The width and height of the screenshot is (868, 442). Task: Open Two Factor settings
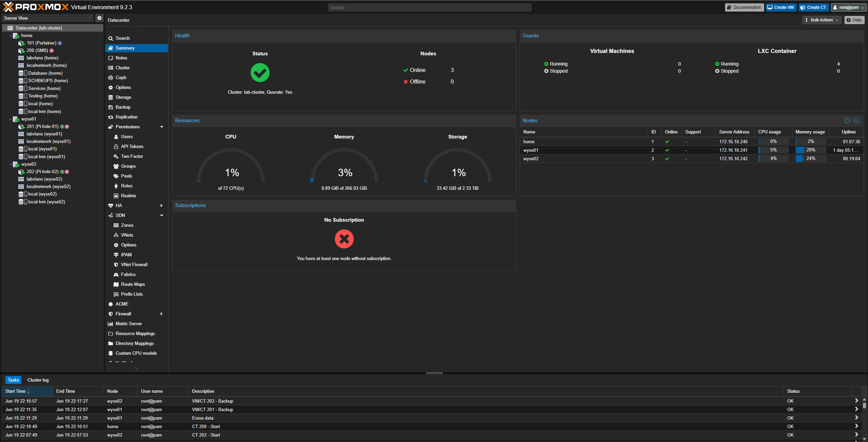[132, 156]
